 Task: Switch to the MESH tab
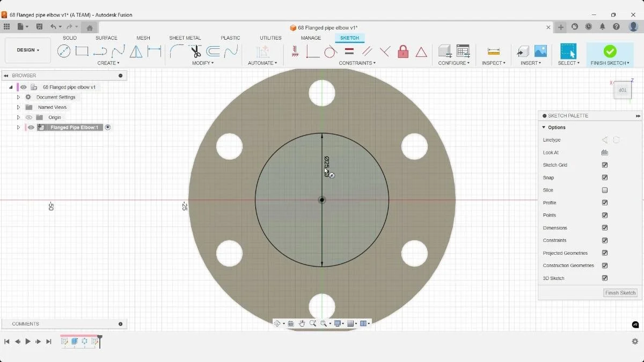pyautogui.click(x=143, y=38)
